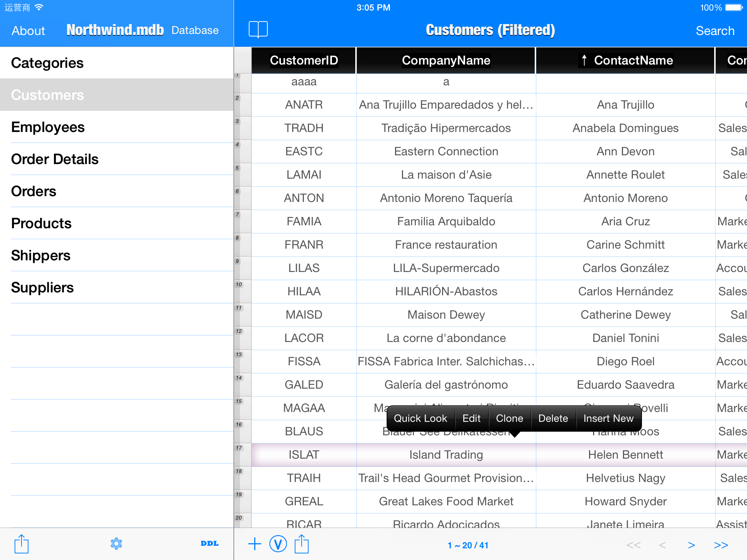Toggle sort on ContactName column header
747x560 pixels.
coord(625,61)
